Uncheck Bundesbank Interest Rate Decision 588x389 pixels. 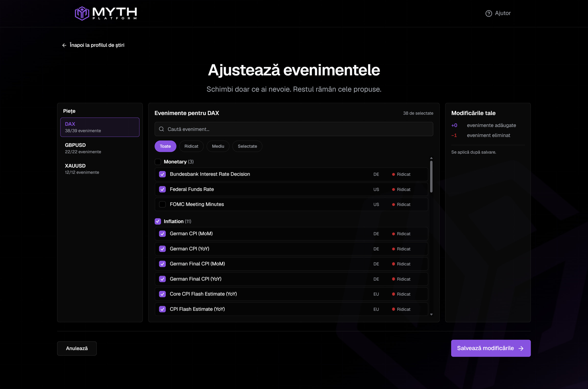coord(162,174)
